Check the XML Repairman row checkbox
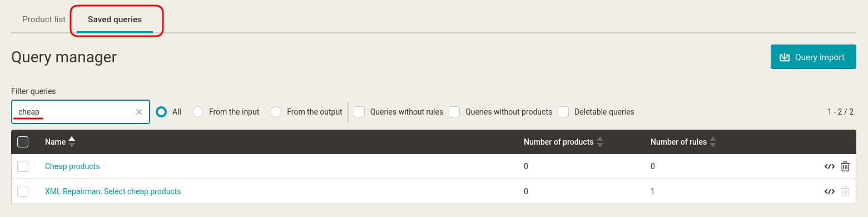Viewport: 868px width, 217px height. click(23, 191)
